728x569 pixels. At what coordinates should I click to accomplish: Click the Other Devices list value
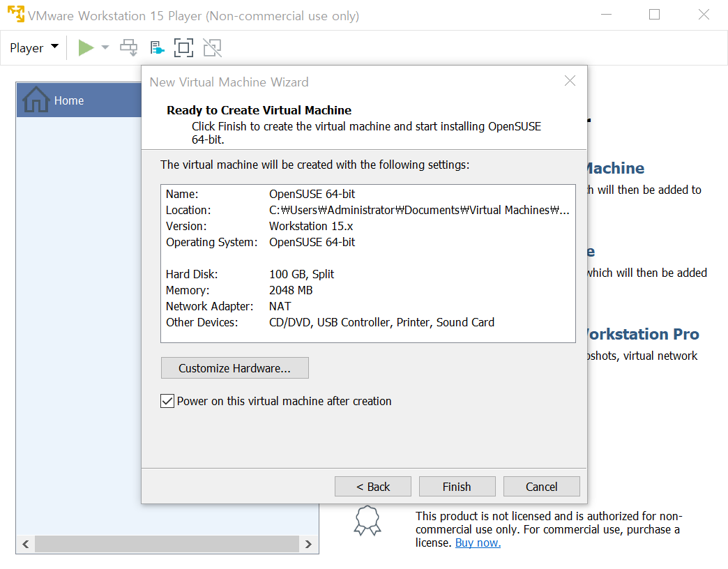(x=381, y=323)
